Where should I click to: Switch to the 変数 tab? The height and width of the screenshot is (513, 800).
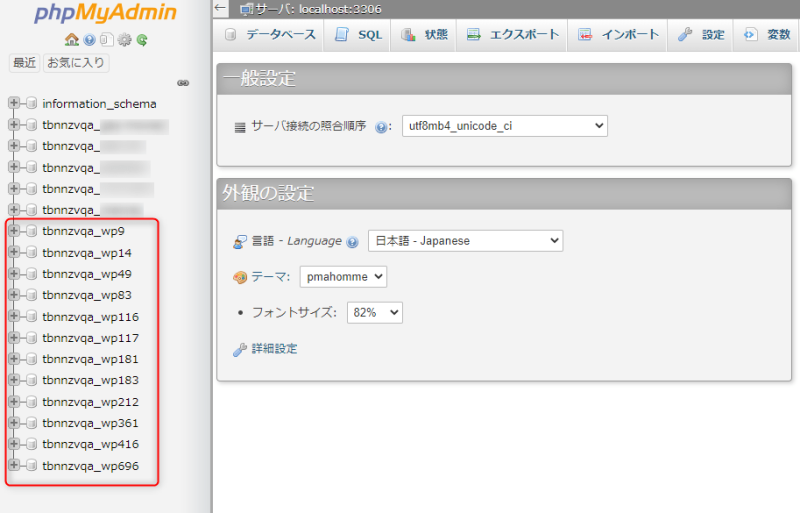pos(766,35)
